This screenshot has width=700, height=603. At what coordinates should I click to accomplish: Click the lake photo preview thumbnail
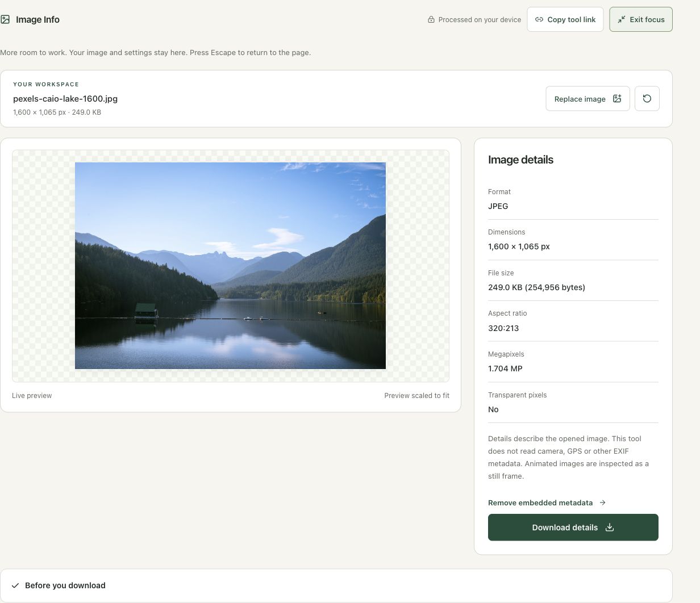click(x=230, y=266)
